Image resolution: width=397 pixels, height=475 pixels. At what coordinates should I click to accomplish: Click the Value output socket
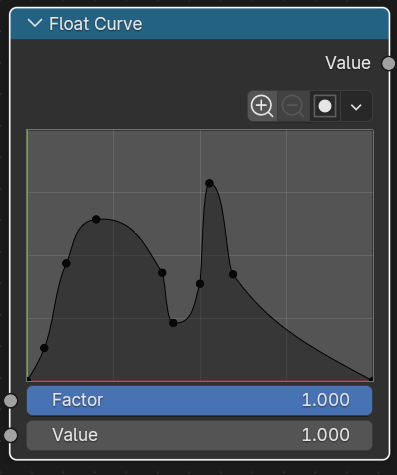388,63
